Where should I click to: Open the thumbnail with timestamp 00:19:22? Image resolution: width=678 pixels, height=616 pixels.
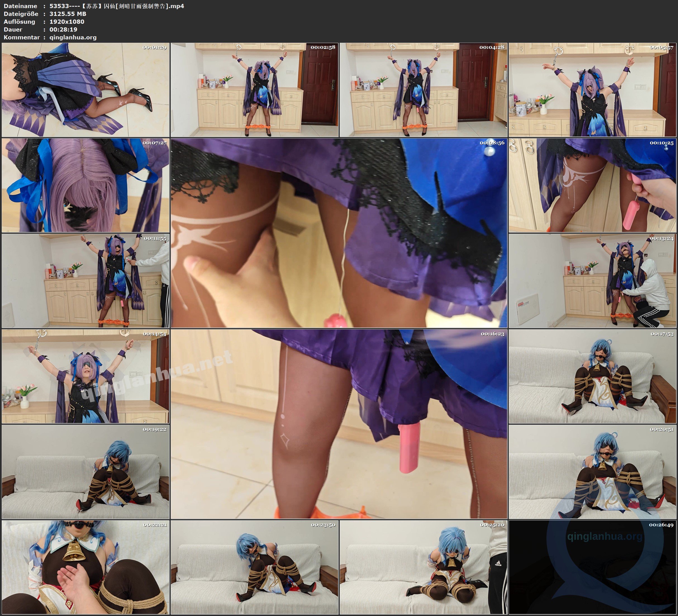coord(85,472)
